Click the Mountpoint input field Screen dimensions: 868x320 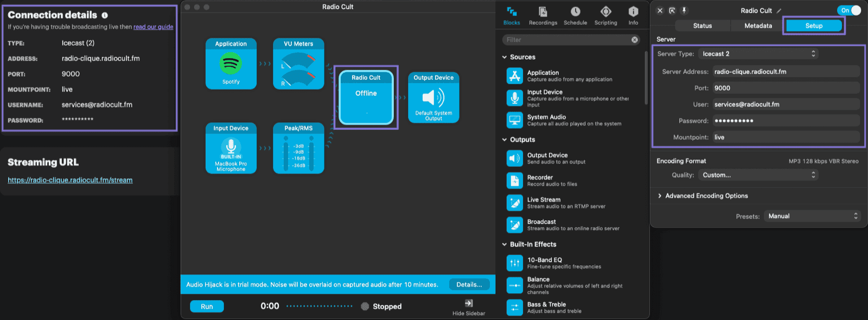[x=786, y=137]
